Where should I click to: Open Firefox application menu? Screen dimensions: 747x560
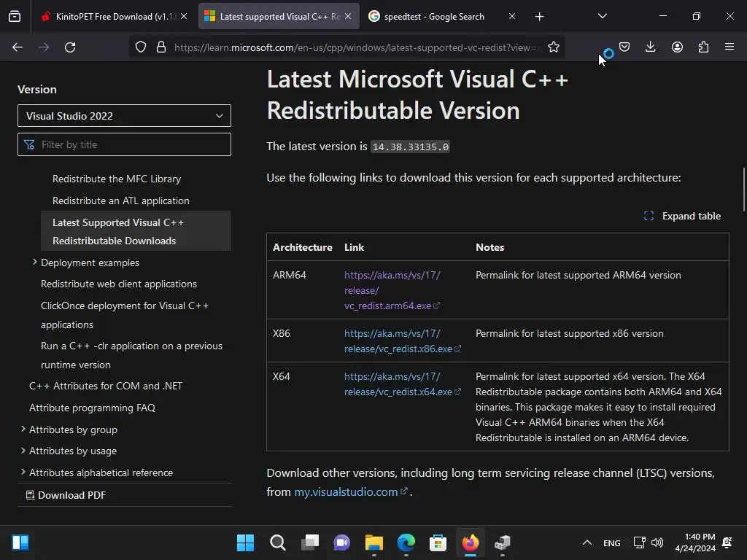point(729,47)
